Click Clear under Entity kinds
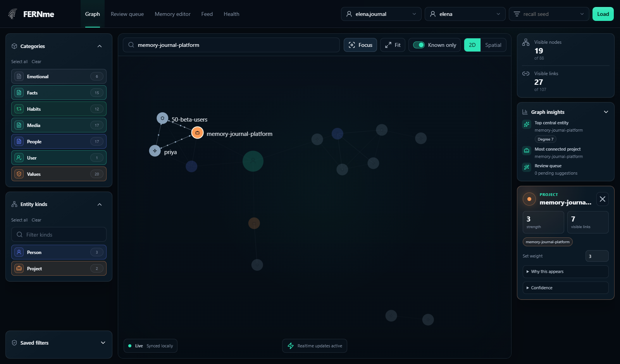The image size is (620, 364). tap(36, 220)
